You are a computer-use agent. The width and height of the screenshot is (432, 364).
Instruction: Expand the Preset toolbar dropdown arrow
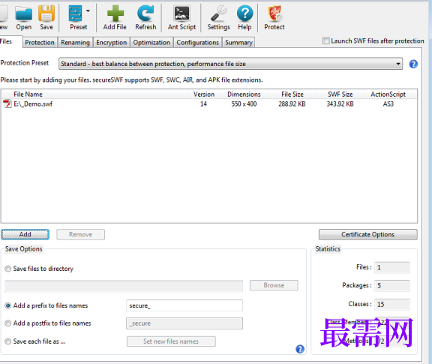click(x=88, y=11)
